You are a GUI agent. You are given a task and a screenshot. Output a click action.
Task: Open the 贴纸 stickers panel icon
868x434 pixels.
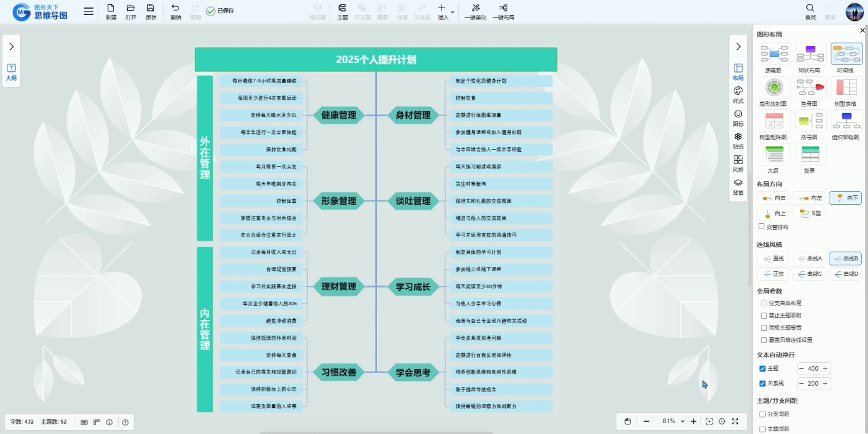(x=738, y=137)
